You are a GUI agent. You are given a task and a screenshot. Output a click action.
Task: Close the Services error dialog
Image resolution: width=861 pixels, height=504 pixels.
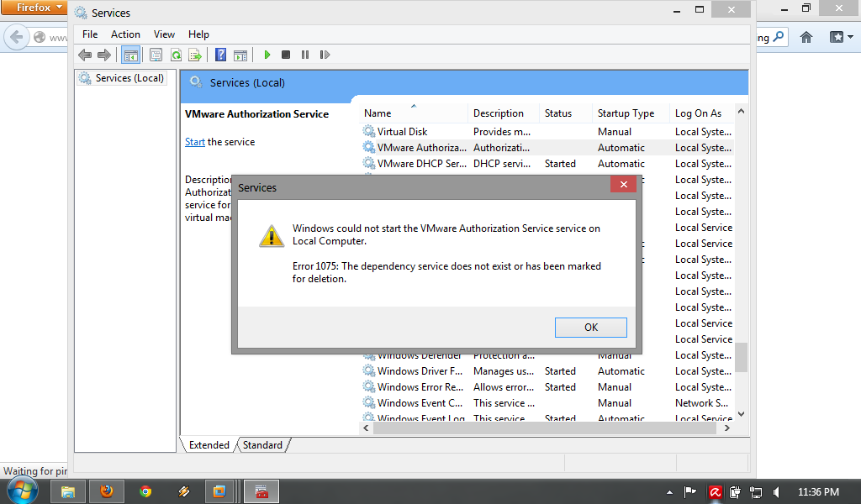click(623, 184)
